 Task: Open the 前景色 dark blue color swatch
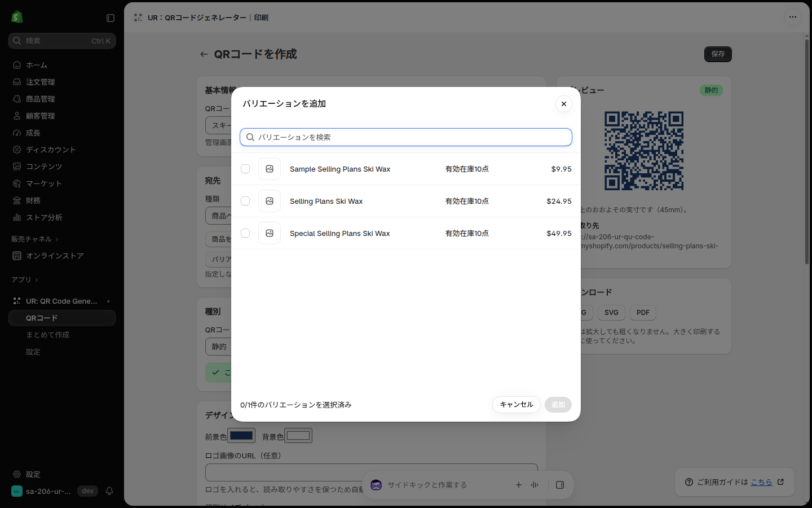tap(241, 436)
